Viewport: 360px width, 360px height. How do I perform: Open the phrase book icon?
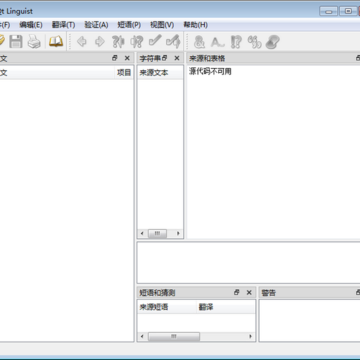(x=56, y=41)
